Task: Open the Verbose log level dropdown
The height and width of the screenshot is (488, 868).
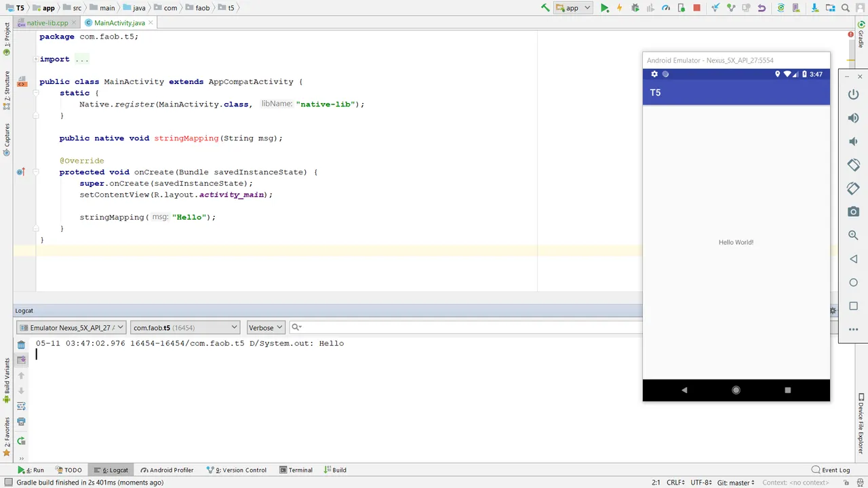Action: [265, 327]
